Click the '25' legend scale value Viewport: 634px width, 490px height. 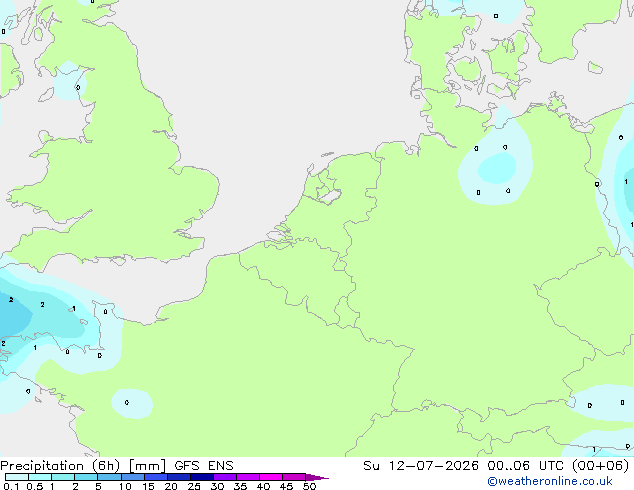pos(194,486)
